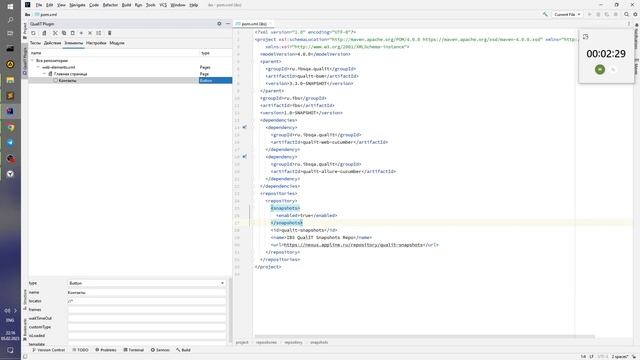Image resolution: width=640 pixels, height=360 pixels.
Task: Open the Navigate menu
Action: (77, 5)
